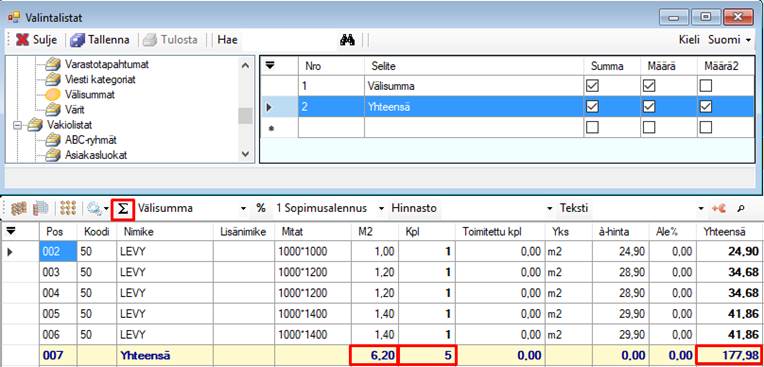Open the Hinnasto dropdown
The height and width of the screenshot is (367, 764).
coord(550,209)
